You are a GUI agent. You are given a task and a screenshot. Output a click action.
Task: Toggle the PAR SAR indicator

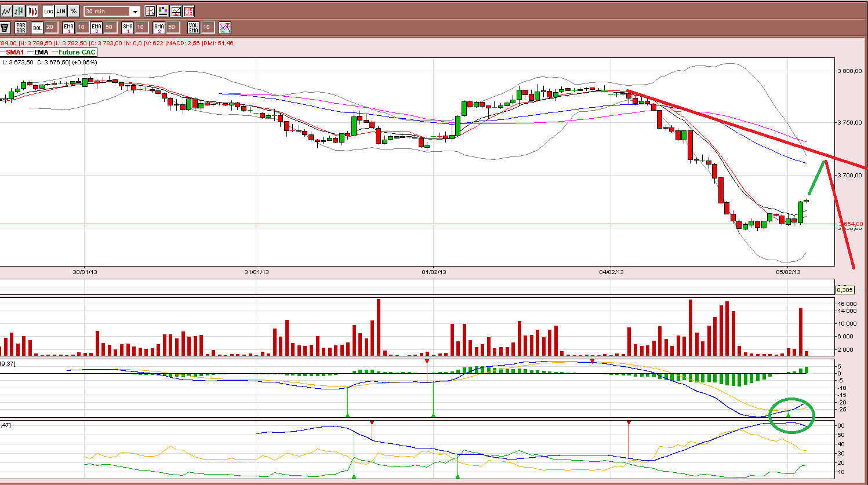tap(21, 27)
